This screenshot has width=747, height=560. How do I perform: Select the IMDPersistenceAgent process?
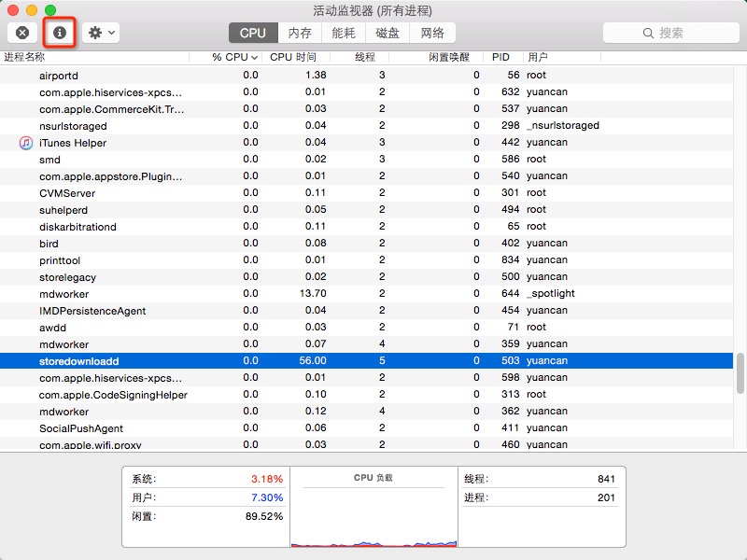[366, 311]
